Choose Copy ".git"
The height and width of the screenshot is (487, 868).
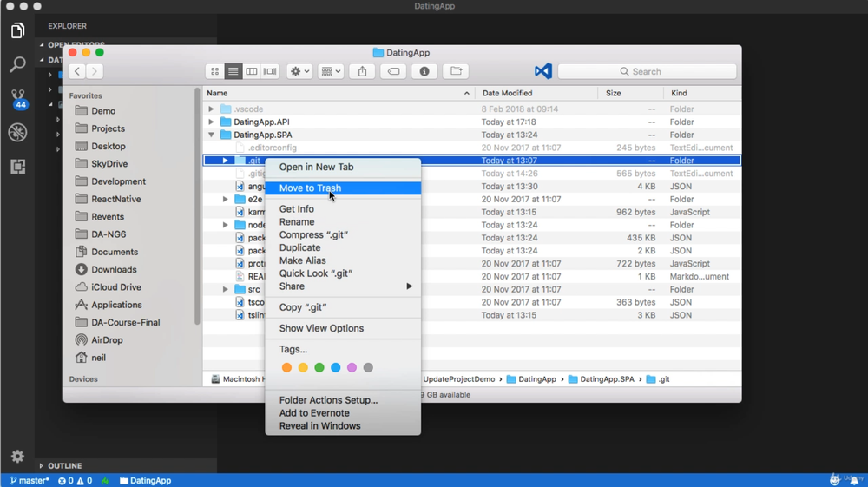343,307
